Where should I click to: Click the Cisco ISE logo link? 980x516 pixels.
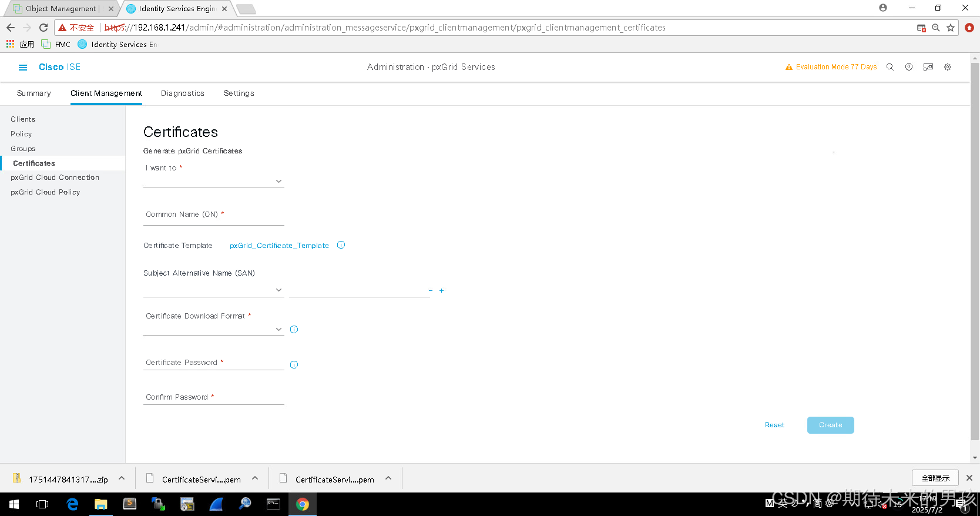(59, 67)
